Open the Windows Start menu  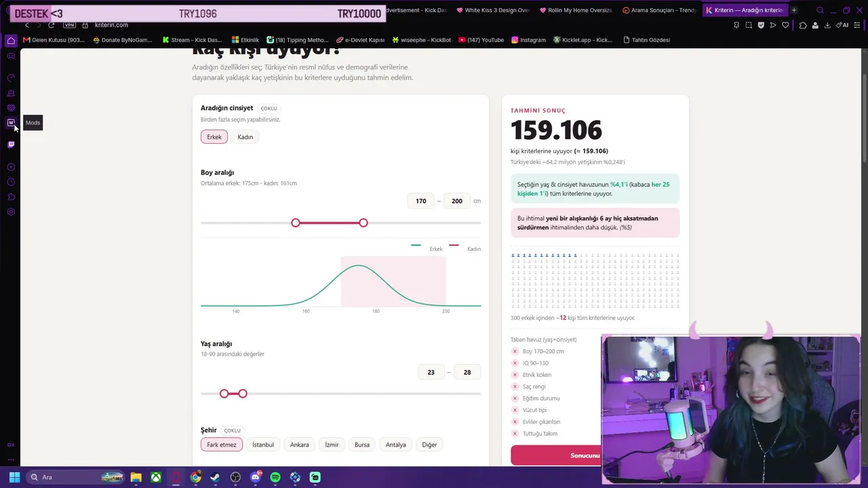(x=14, y=477)
